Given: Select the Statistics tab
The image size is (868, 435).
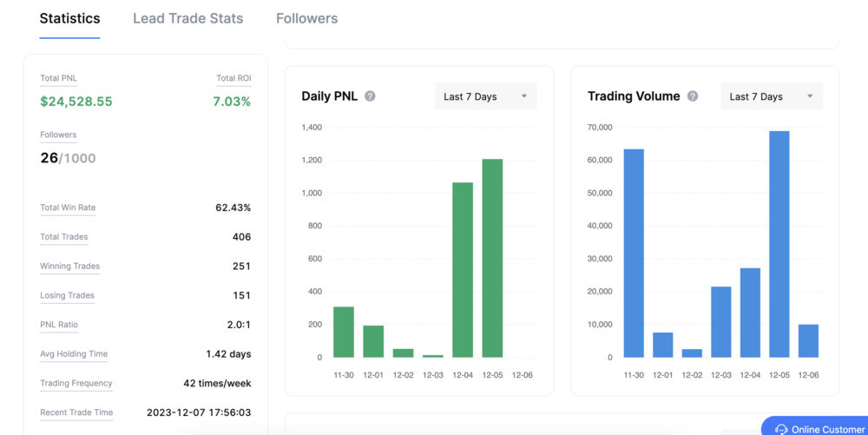Looking at the screenshot, I should [69, 18].
